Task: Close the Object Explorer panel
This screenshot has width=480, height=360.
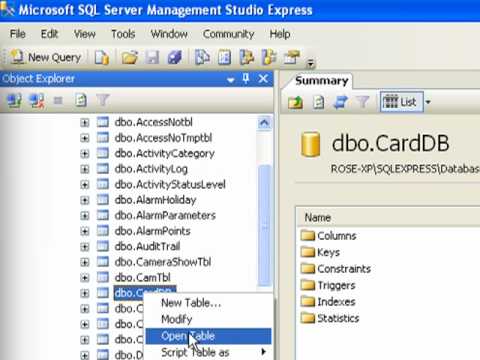Action: [263, 79]
